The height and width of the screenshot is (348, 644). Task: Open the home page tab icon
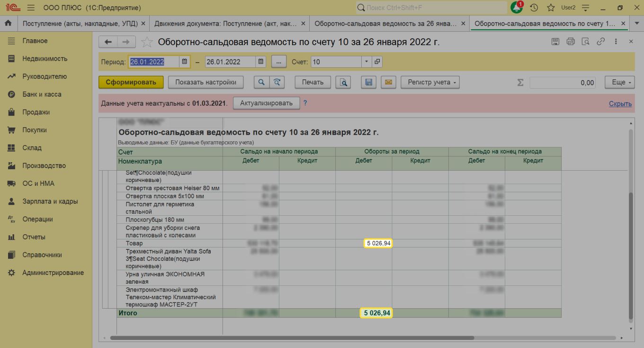8,23
